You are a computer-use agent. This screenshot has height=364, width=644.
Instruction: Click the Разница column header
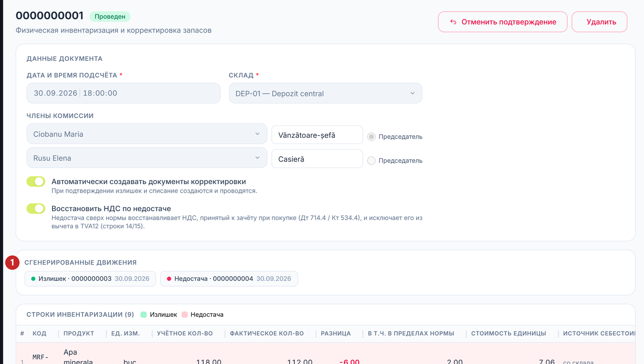336,334
